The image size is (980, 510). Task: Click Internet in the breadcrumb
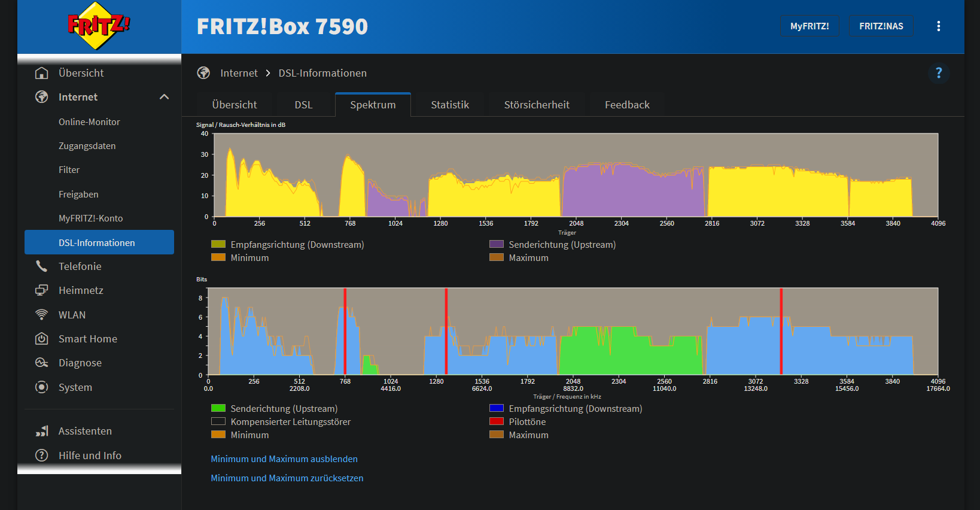point(239,73)
